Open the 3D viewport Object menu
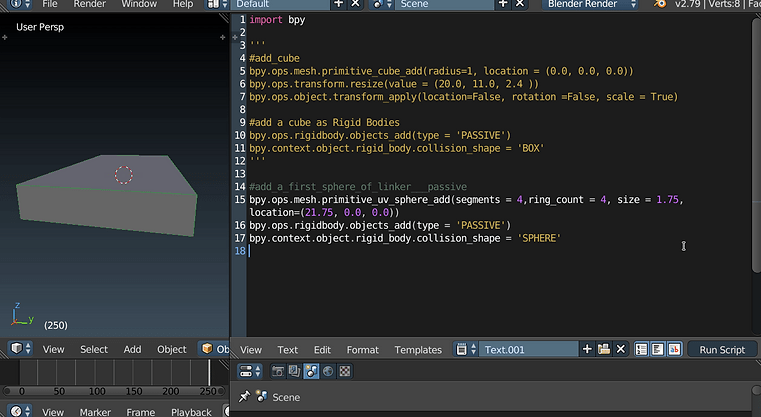761x417 pixels. pos(171,349)
